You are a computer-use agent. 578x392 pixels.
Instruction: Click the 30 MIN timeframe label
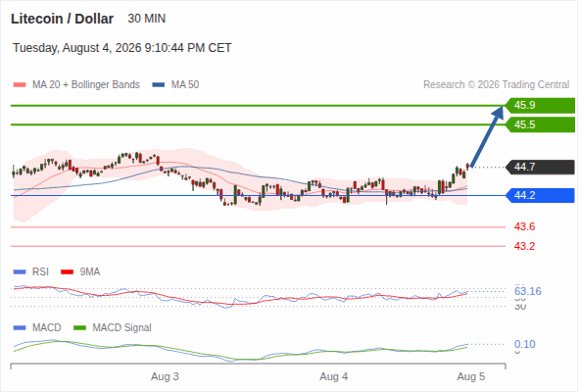point(147,19)
